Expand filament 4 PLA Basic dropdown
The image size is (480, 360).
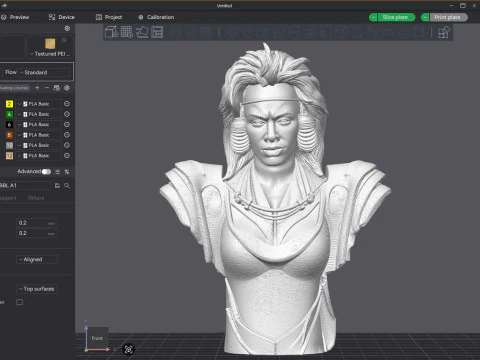pyautogui.click(x=39, y=114)
